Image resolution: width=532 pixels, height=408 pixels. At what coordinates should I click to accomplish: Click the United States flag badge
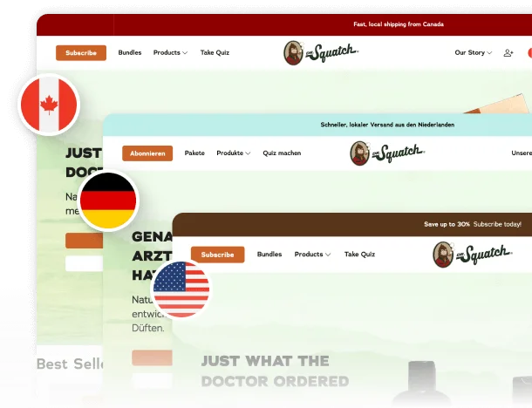click(x=181, y=289)
